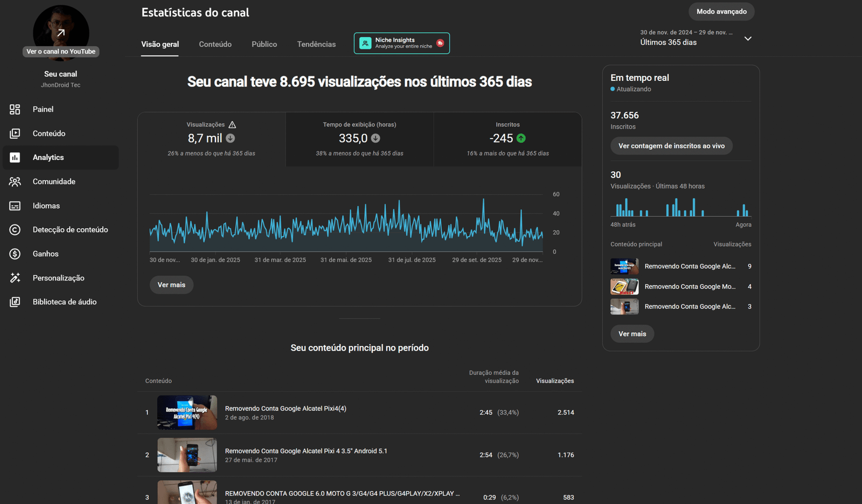Open the Detecção de conteúdo copyright icon
The height and width of the screenshot is (504, 862).
point(15,230)
